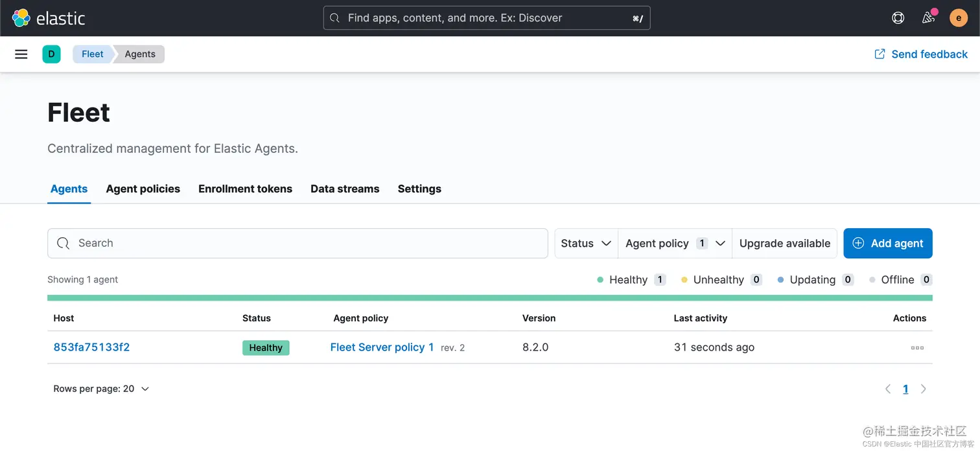Image resolution: width=980 pixels, height=451 pixels.
Task: Expand the Agent policy filter dropdown
Action: point(674,244)
